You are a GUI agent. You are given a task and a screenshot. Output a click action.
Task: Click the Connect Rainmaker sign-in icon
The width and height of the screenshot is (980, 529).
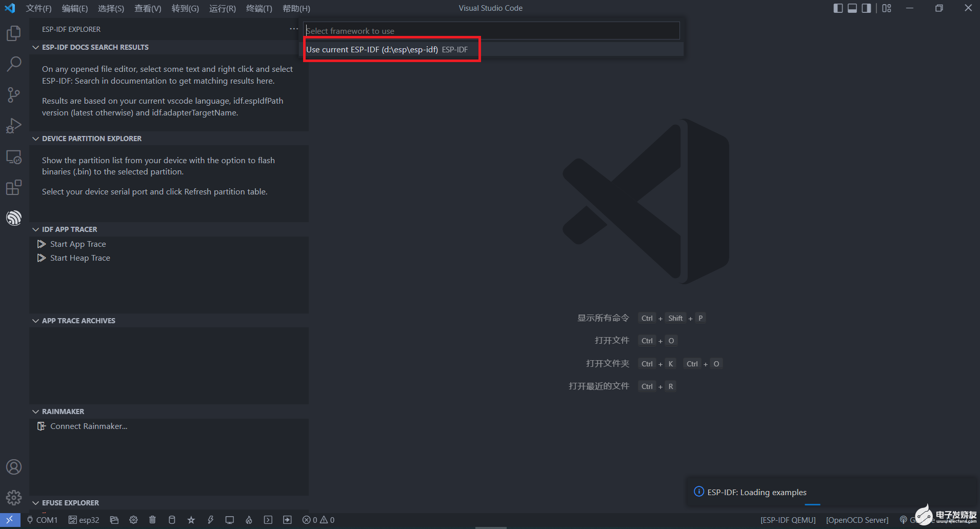pyautogui.click(x=42, y=426)
